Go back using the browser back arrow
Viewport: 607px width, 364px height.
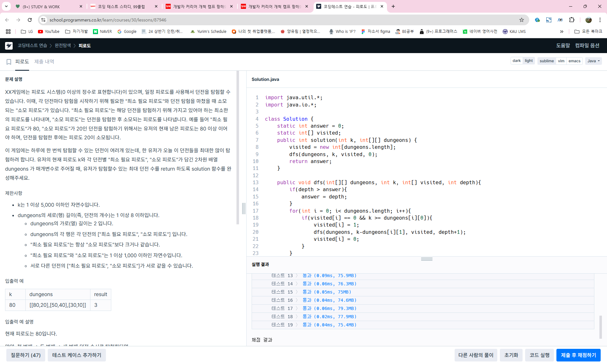point(7,20)
